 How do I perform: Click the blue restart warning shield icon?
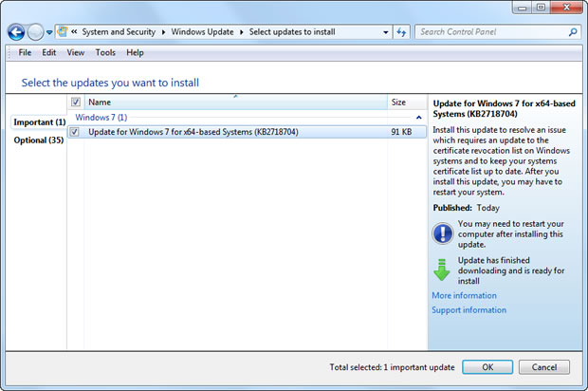pyautogui.click(x=443, y=233)
